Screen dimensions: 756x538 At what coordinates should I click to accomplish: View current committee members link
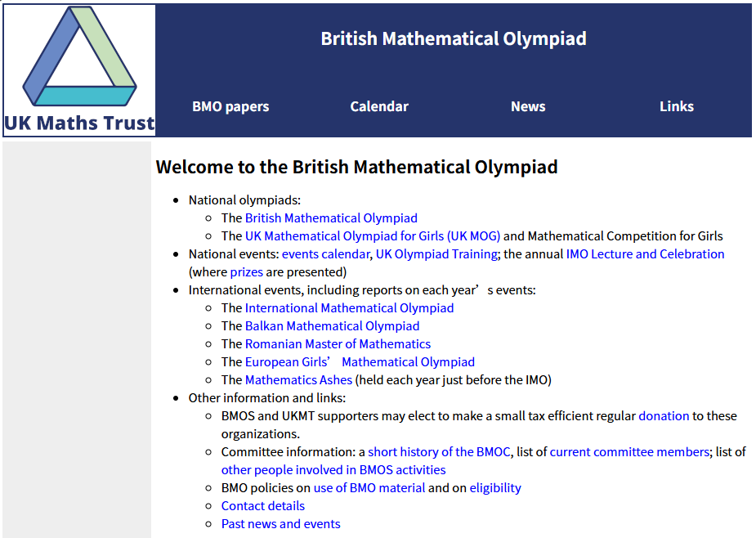(629, 452)
